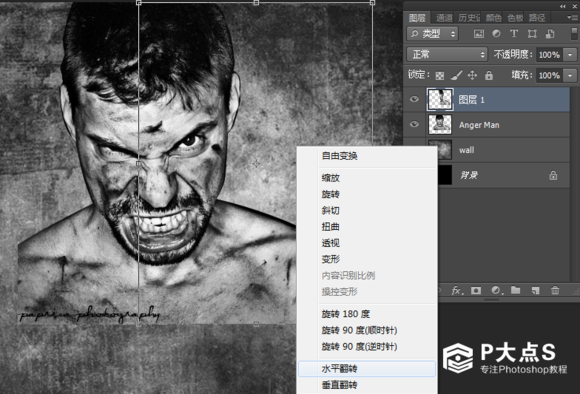Click the top-left transform handle

point(139,3)
